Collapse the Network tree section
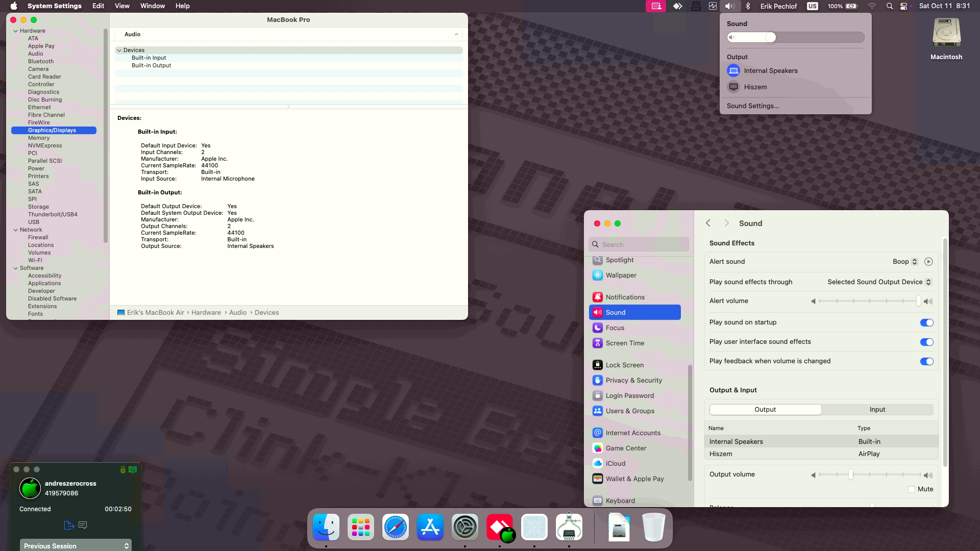Viewport: 980px width, 551px height. pyautogui.click(x=16, y=230)
